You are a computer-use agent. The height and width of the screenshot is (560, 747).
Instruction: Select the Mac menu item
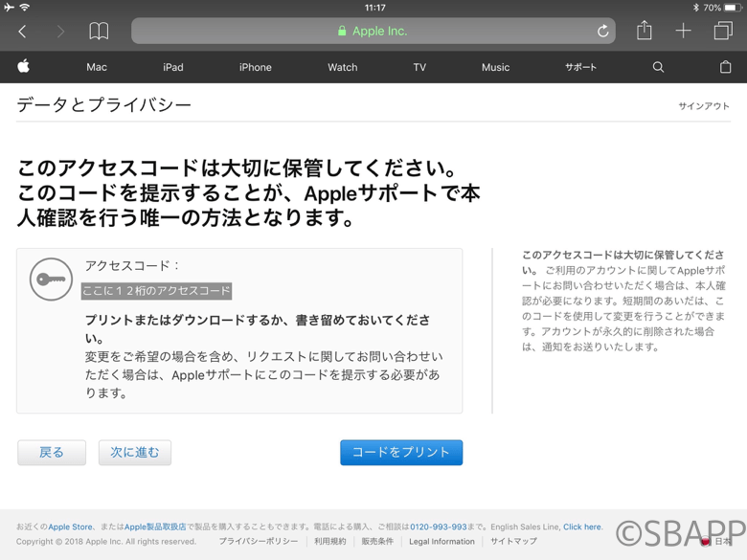coord(97,67)
